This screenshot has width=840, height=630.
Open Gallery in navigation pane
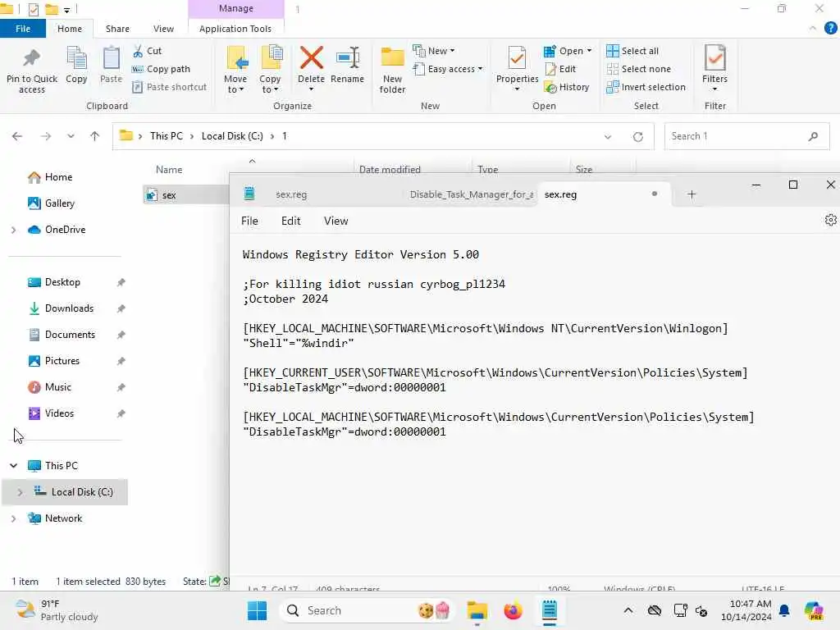tap(59, 203)
